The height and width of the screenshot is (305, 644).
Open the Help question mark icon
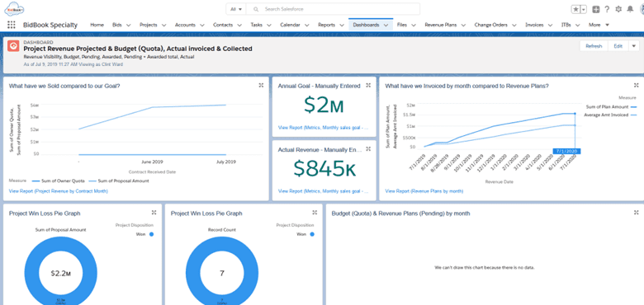point(607,9)
